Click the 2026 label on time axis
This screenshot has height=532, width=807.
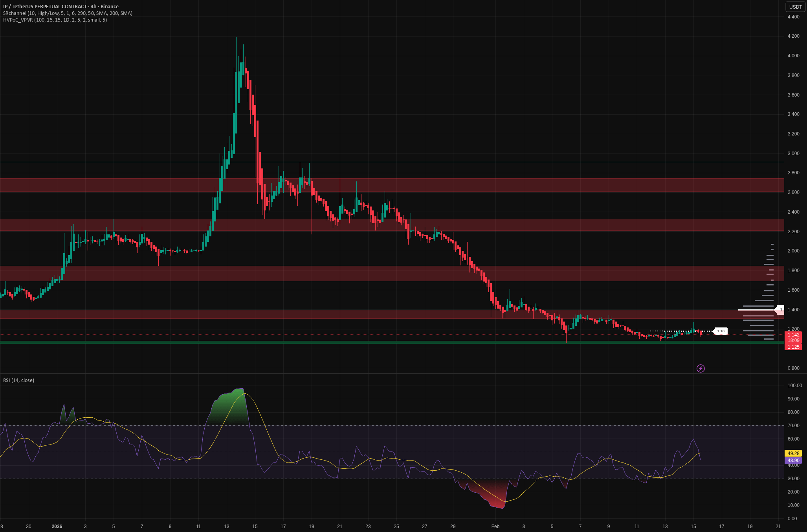(57, 527)
